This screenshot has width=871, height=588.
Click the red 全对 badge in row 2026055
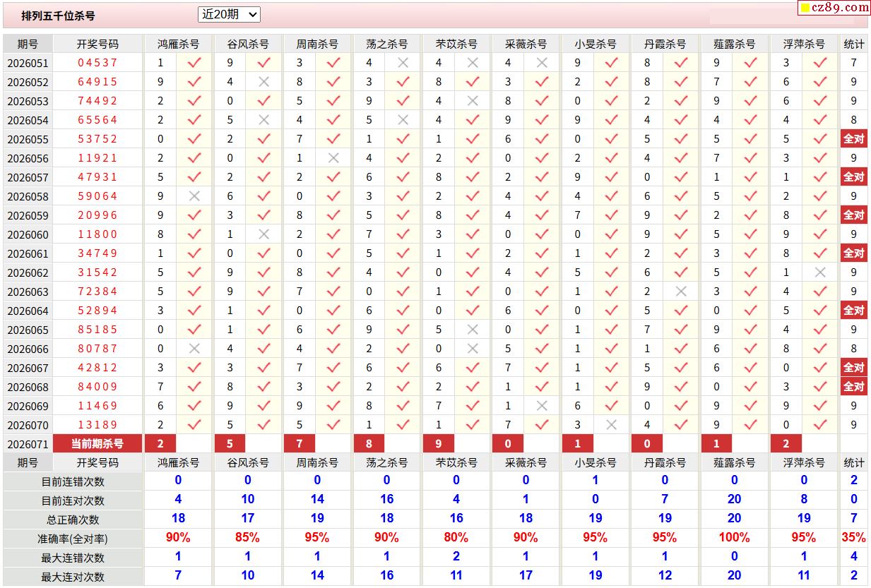click(x=854, y=138)
